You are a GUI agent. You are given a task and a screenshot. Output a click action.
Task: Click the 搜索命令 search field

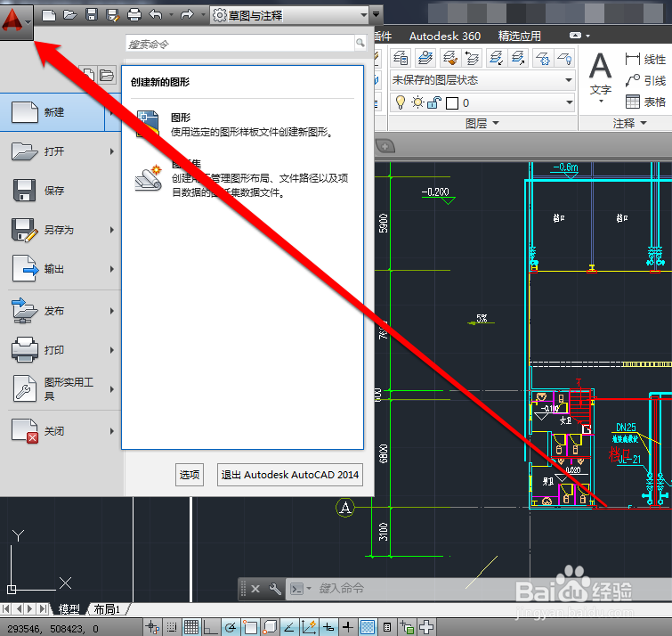pos(241,44)
